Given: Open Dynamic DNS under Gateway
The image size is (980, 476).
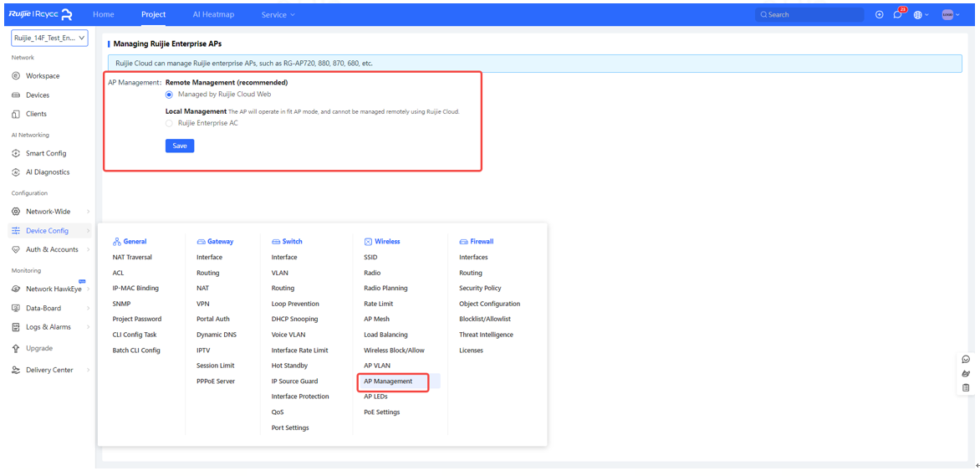Looking at the screenshot, I should (217, 335).
